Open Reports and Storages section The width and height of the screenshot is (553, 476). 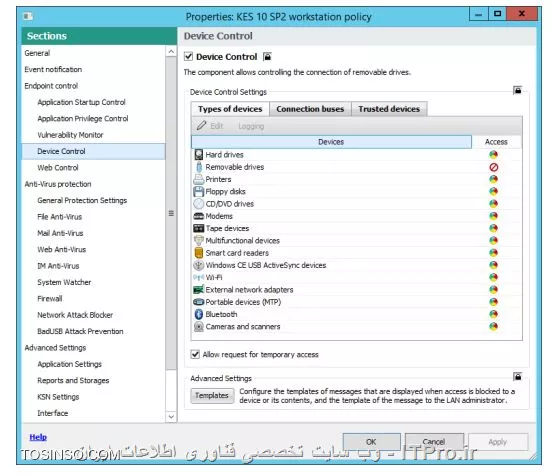[x=73, y=380]
